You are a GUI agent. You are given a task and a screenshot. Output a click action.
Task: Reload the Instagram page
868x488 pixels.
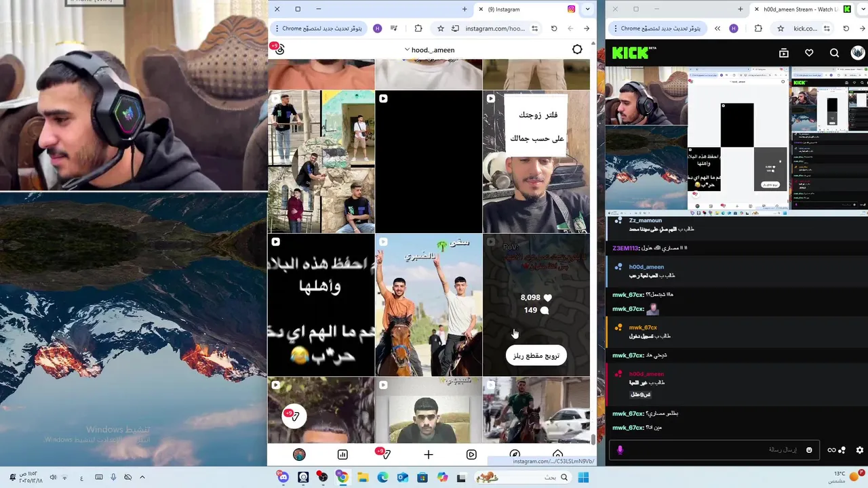coord(554,28)
